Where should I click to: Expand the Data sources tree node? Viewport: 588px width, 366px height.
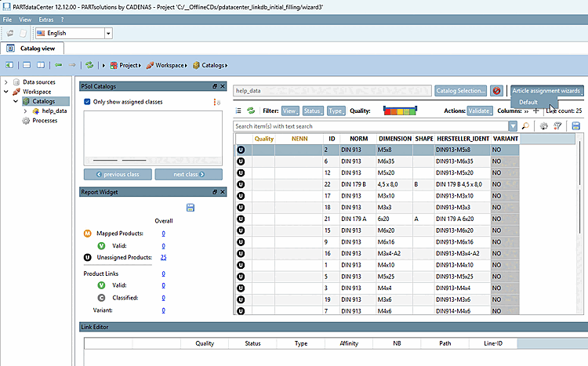pos(6,82)
